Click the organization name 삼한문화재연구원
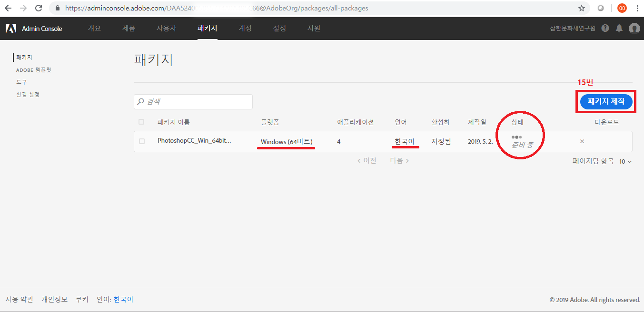This screenshot has width=644, height=313. [573, 29]
